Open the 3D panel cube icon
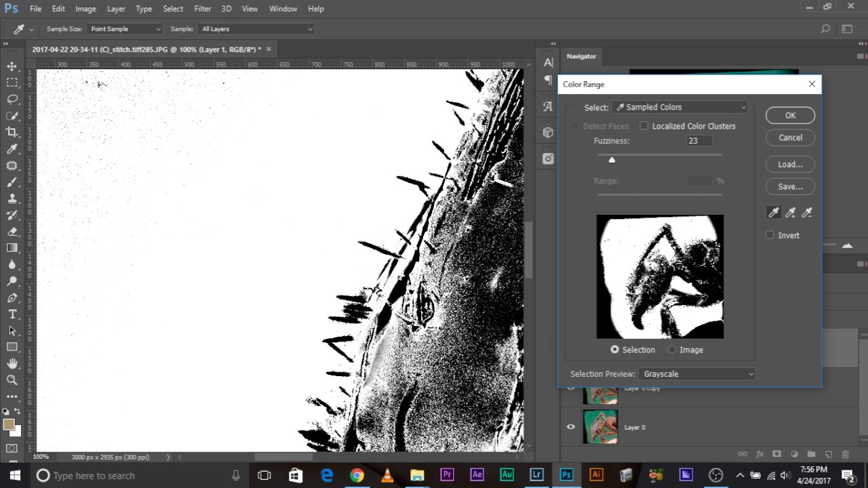868x488 pixels. (x=548, y=133)
